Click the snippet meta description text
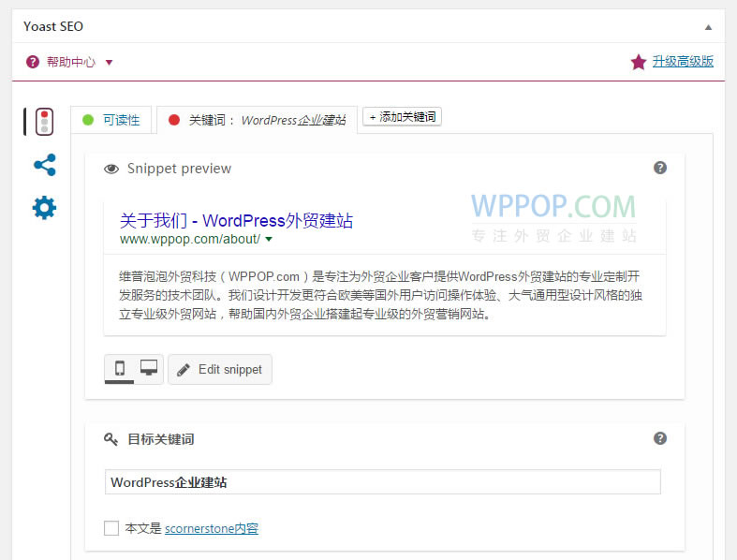 380,295
